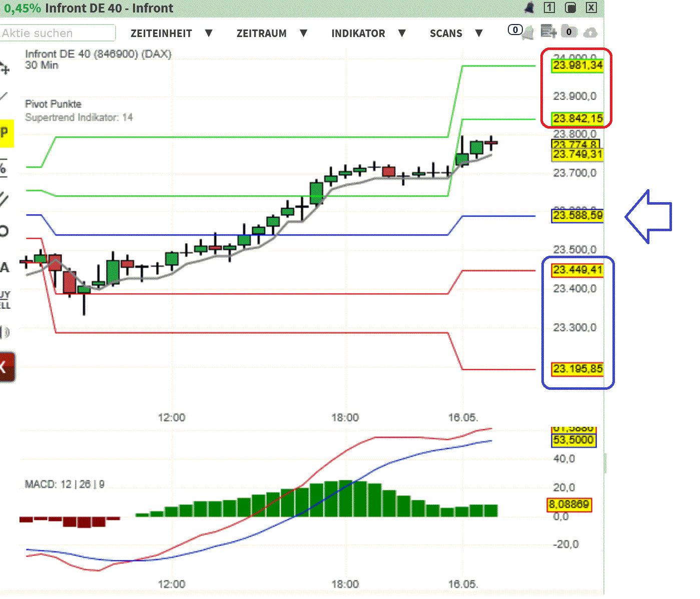Screen dimensions: 700x599
Task: Select the circle drawing tool
Action: (5, 231)
